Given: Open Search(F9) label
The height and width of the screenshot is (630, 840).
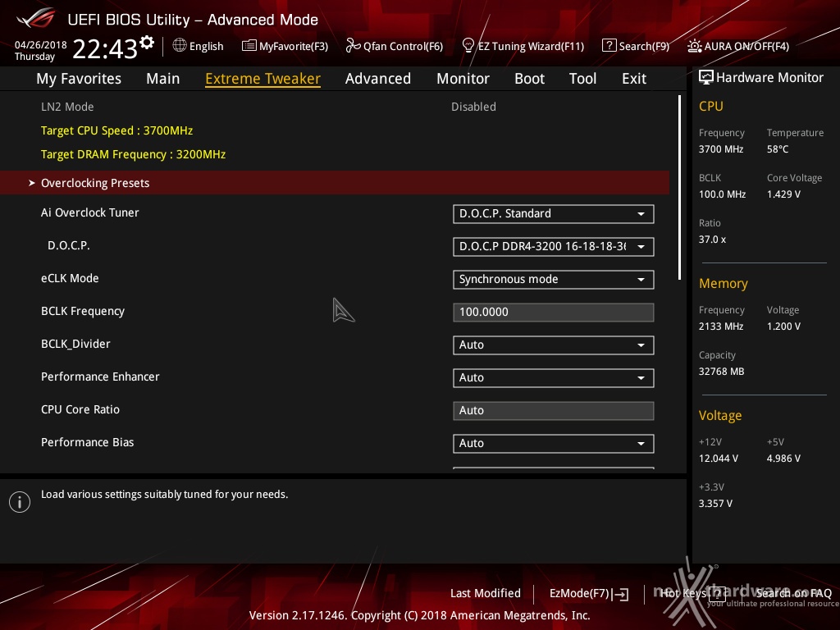Looking at the screenshot, I should pos(644,46).
